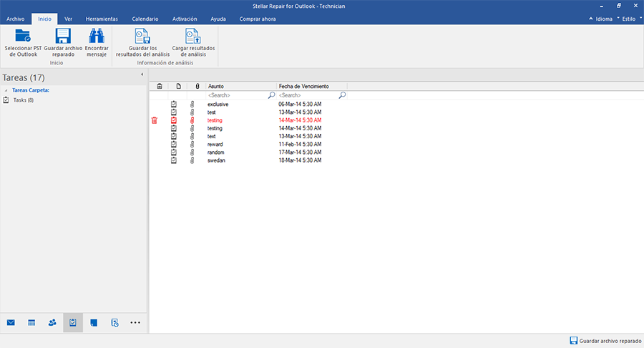Open Archivo menu tab

[15, 19]
